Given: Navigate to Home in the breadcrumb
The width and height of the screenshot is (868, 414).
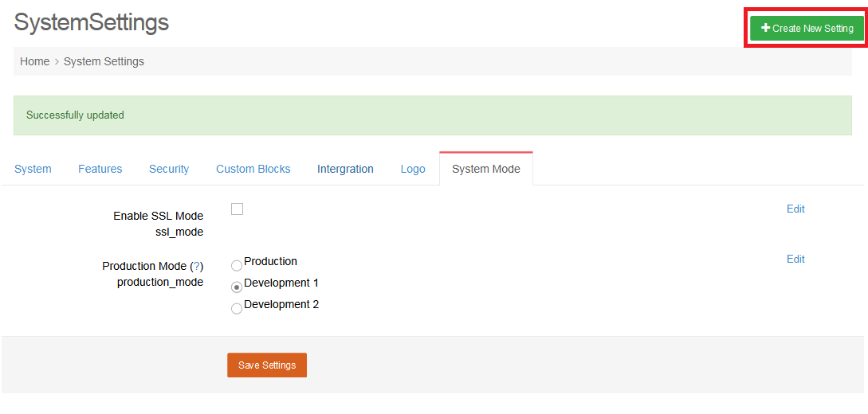Looking at the screenshot, I should click(x=34, y=61).
